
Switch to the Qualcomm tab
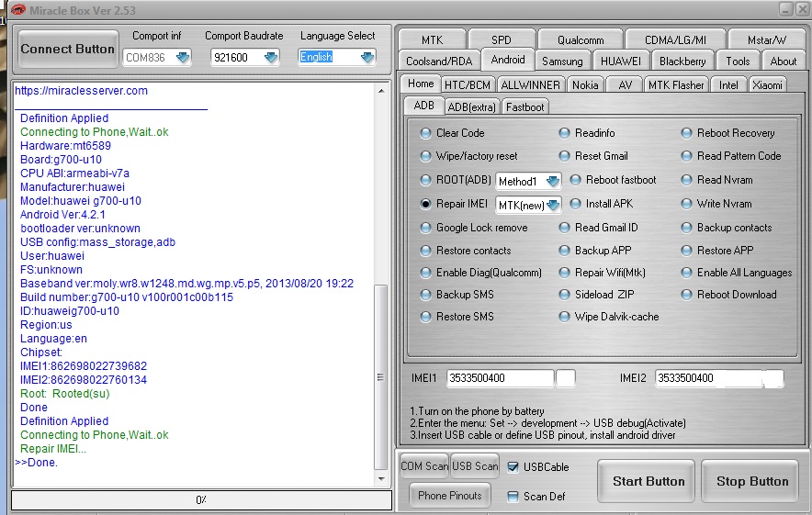pos(580,39)
